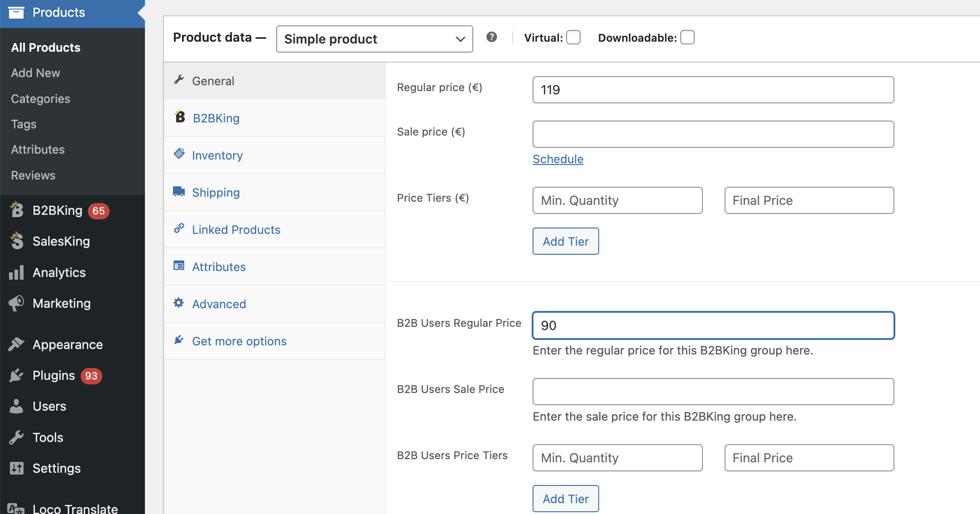The width and height of the screenshot is (980, 514).
Task: Click the help question mark icon
Action: (491, 37)
